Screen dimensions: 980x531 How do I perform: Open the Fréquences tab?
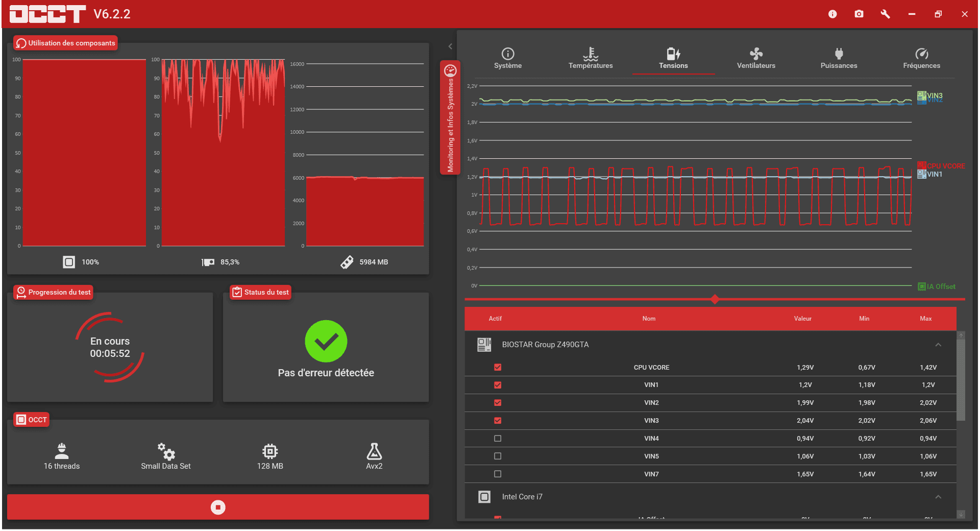921,58
